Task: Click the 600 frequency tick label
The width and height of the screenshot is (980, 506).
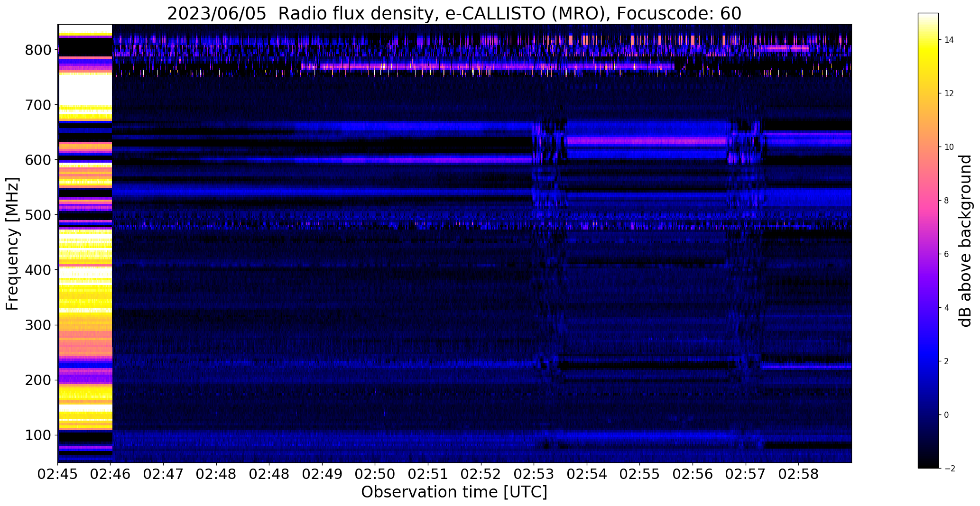Action: tap(38, 160)
